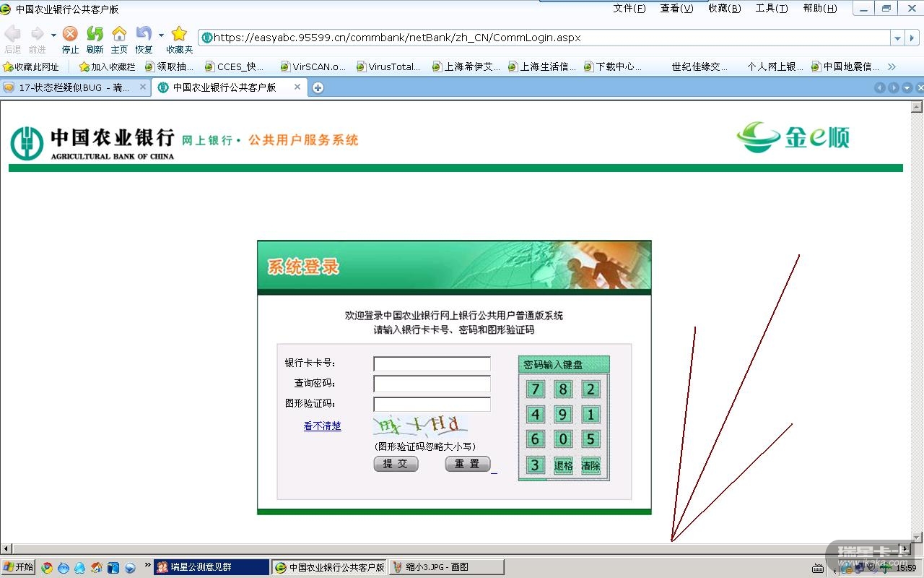Switch to 瑞星公测意见群 in the taskbar
Image resolution: width=924 pixels, height=578 pixels.
pos(212,567)
